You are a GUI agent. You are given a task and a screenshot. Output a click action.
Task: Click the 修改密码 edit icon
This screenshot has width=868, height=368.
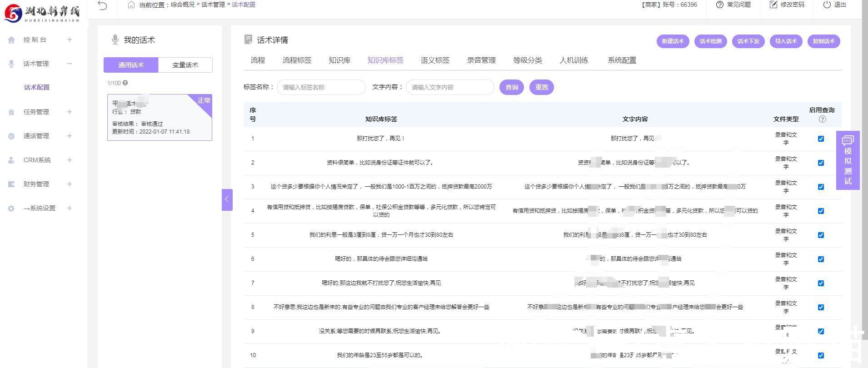point(773,5)
